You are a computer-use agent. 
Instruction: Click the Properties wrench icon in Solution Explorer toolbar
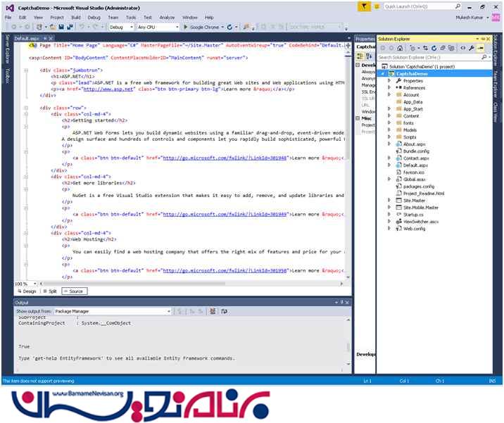tap(471, 49)
